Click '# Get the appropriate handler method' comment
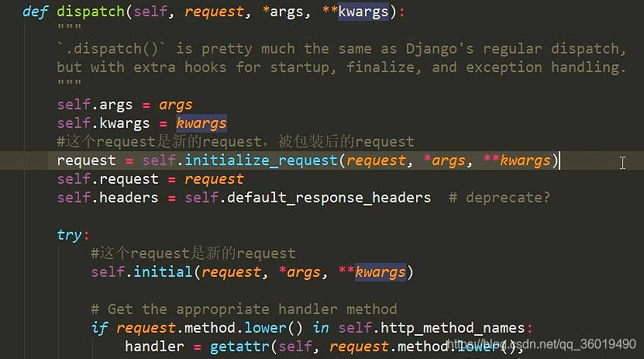The image size is (644, 359). tap(244, 309)
